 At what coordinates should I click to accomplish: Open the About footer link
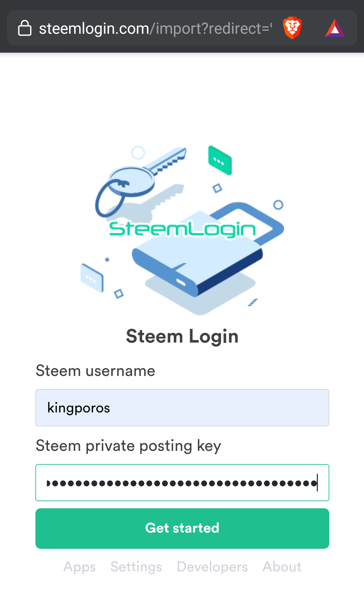[282, 567]
